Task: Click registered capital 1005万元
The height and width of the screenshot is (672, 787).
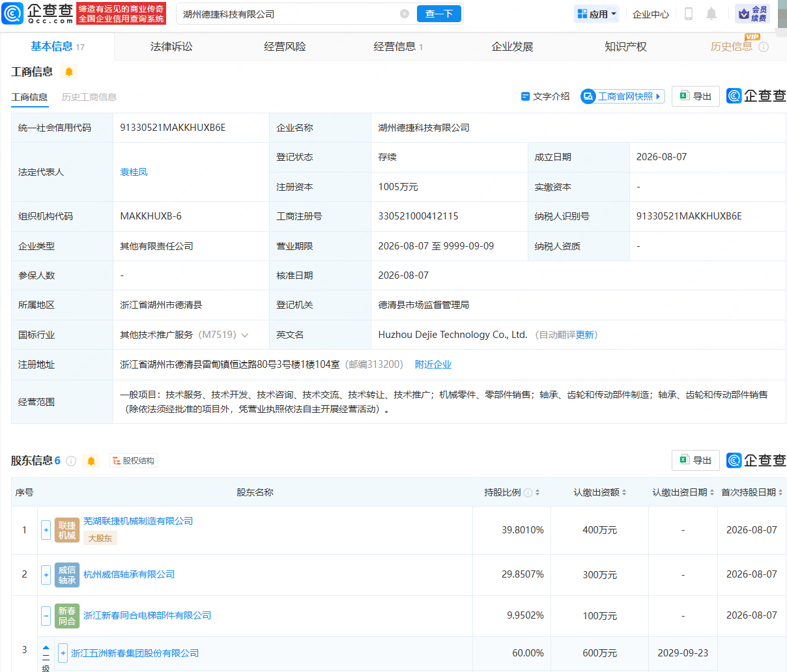Action: [x=398, y=187]
